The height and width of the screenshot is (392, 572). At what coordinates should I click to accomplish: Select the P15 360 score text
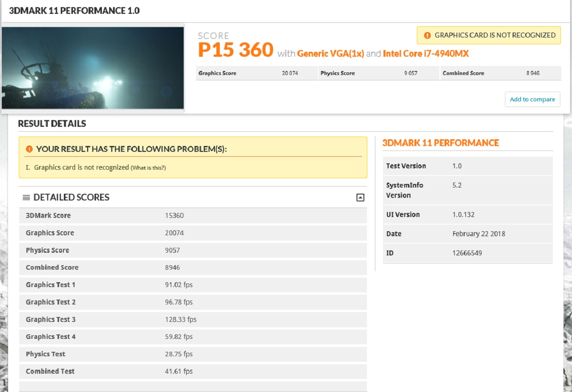[236, 50]
